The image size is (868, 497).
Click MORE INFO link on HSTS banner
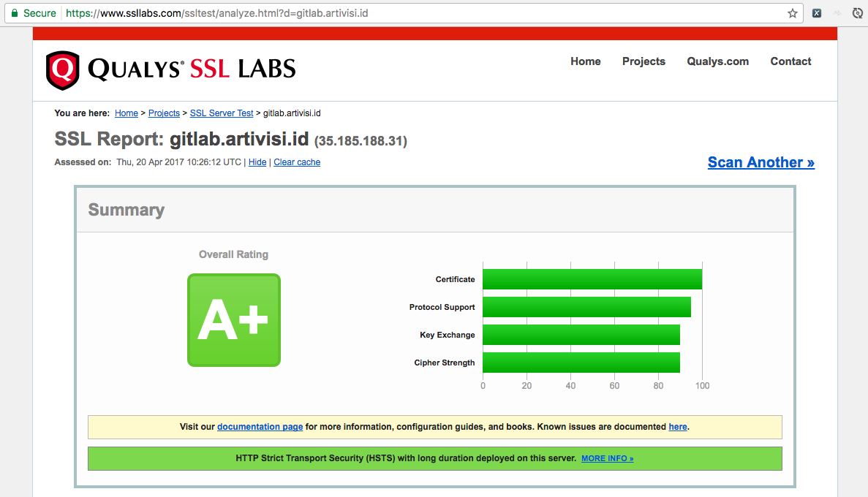607,458
